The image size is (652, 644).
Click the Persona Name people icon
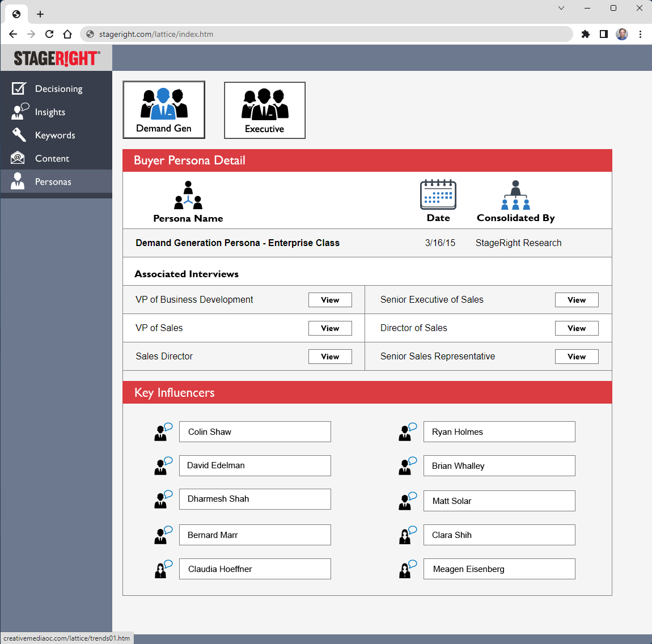point(188,195)
